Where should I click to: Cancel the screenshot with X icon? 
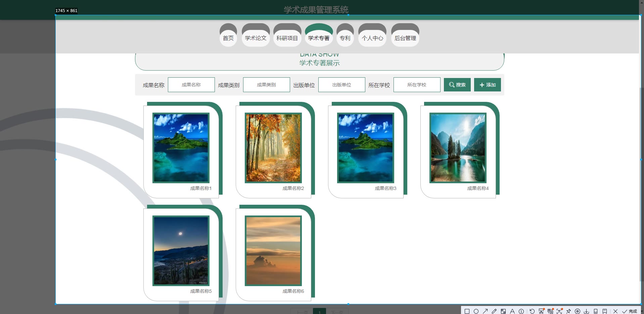pos(615,311)
